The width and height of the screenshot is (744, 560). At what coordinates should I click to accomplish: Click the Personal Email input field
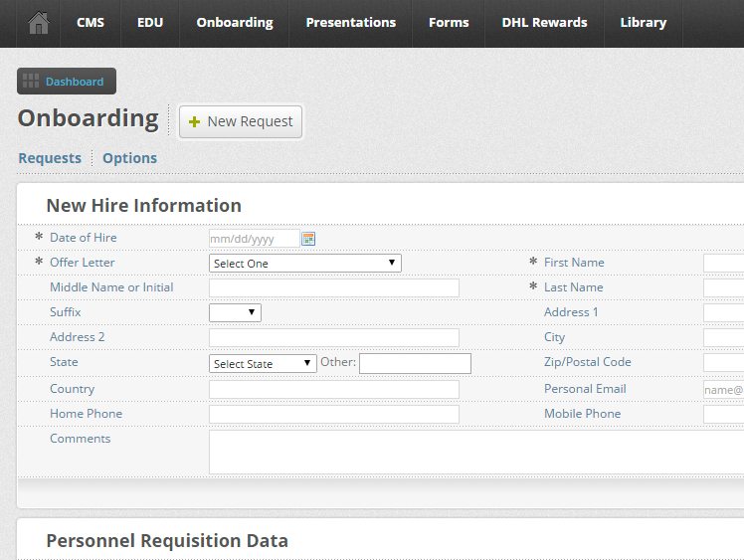tap(723, 390)
